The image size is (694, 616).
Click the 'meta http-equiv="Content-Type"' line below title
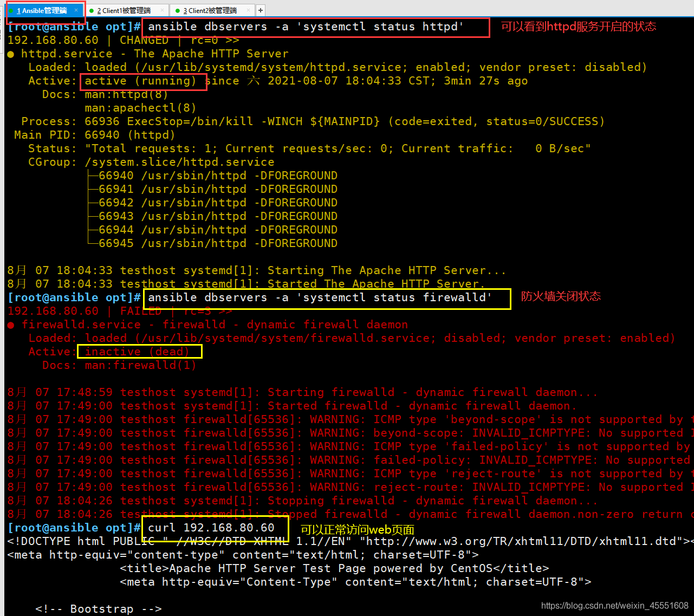pyautogui.click(x=355, y=582)
